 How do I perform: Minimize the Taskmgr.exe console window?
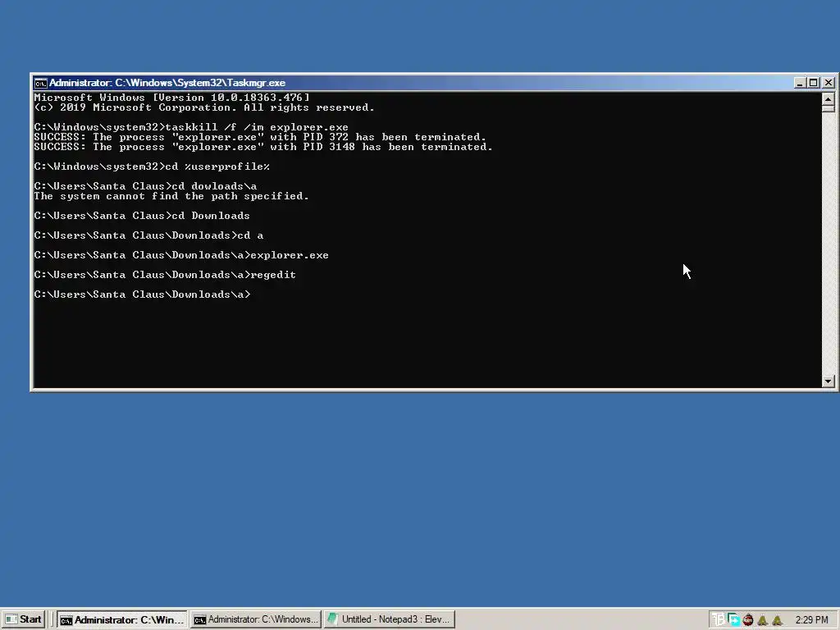(800, 83)
